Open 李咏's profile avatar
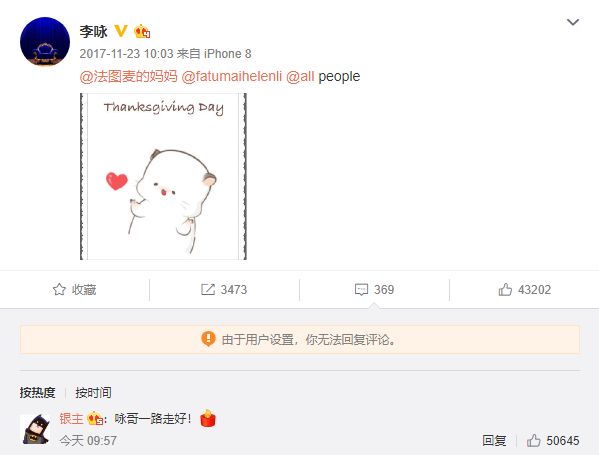 45,42
